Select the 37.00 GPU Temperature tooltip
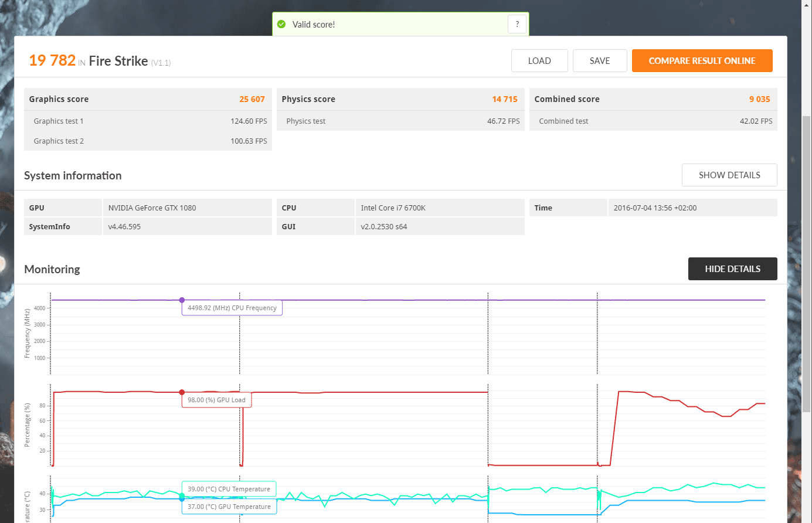The height and width of the screenshot is (523, 812). [x=229, y=507]
